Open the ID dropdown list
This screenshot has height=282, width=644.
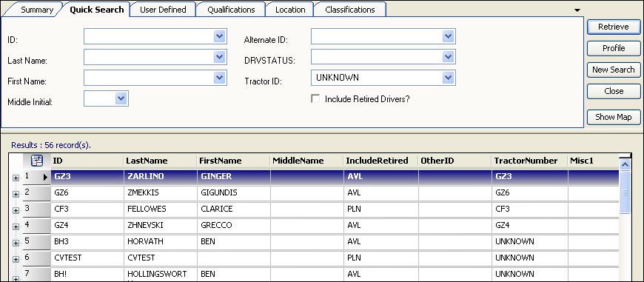220,36
